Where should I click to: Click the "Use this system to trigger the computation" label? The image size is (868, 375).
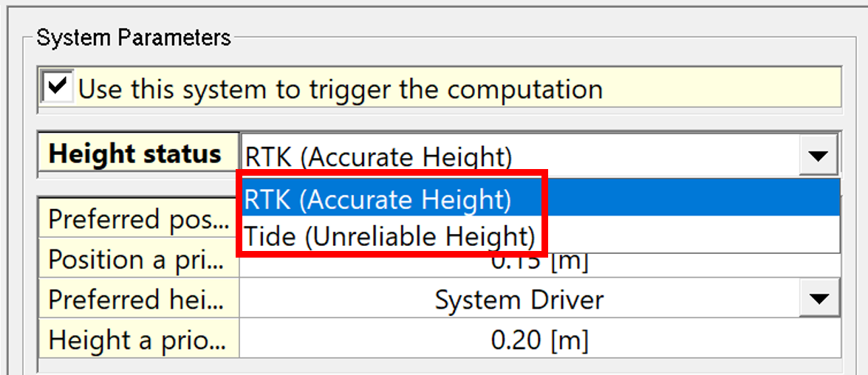(340, 90)
